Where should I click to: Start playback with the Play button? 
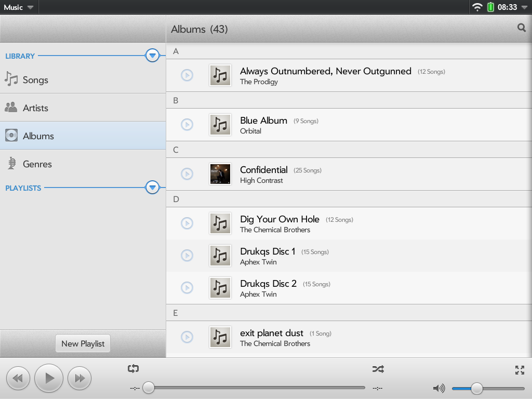49,378
